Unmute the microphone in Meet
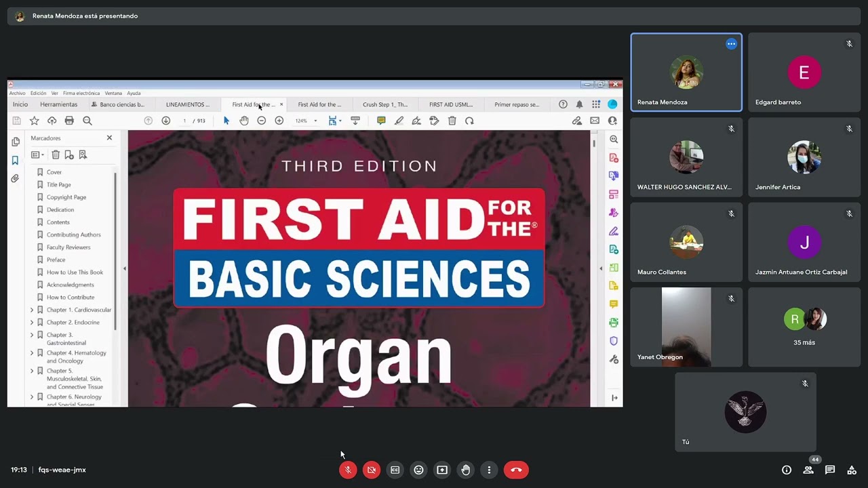Viewport: 868px width, 488px height. [x=348, y=470]
